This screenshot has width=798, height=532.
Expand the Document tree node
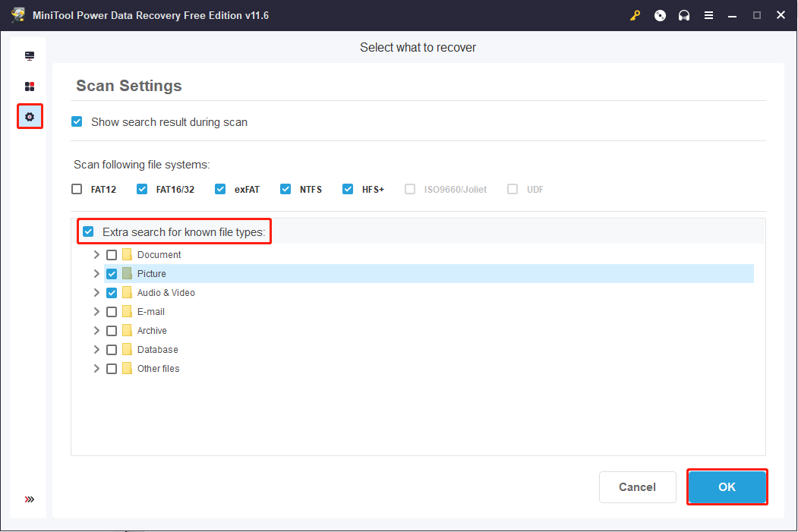click(x=96, y=254)
